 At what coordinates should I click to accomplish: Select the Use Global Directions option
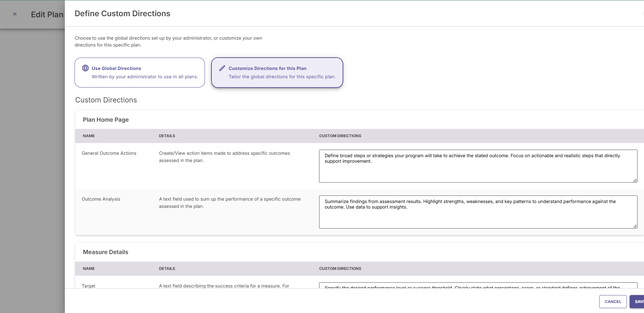(x=139, y=72)
